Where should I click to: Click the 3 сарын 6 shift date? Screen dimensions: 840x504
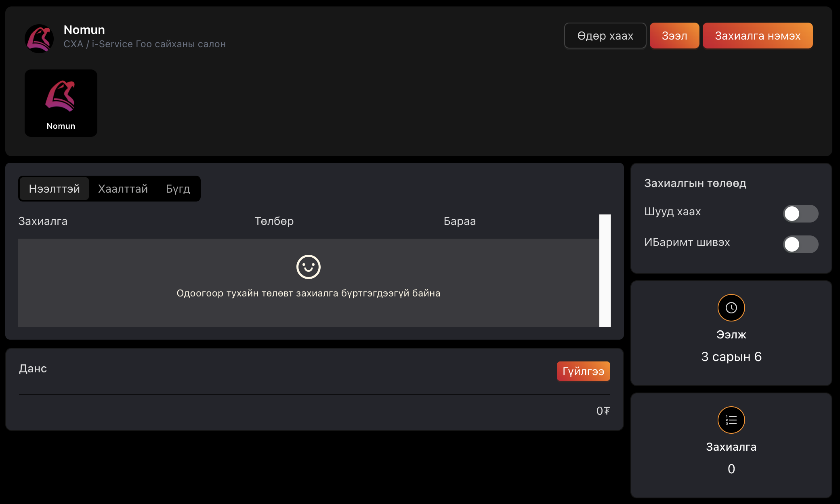pyautogui.click(x=731, y=357)
